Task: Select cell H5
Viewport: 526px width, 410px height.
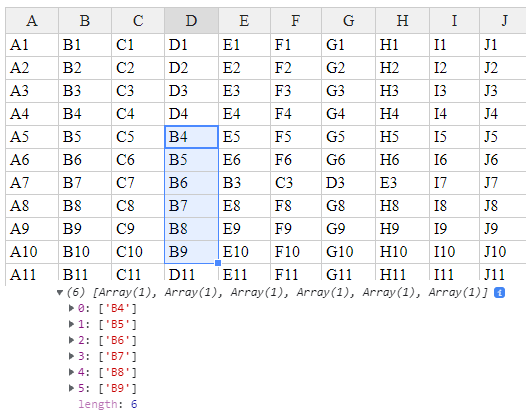Action: [x=403, y=137]
